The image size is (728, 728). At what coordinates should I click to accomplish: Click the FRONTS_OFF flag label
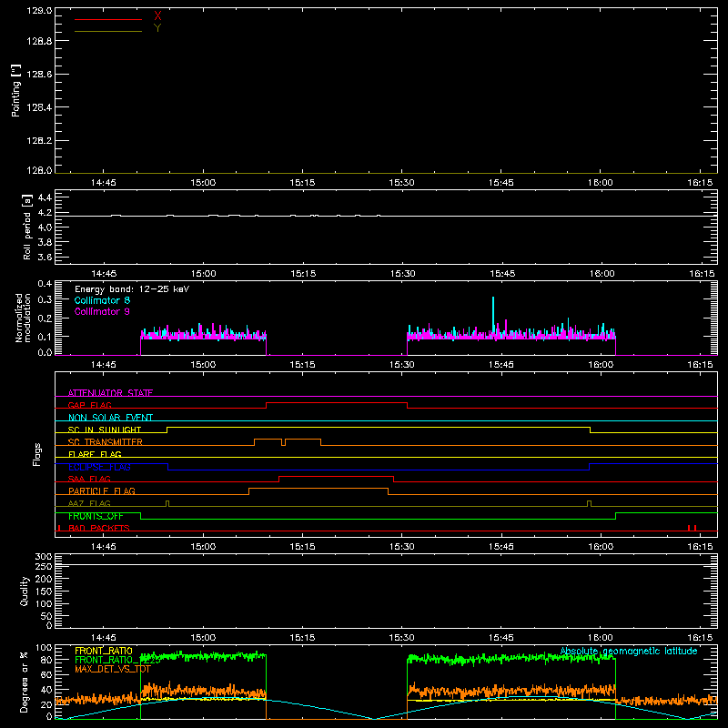coord(96,516)
